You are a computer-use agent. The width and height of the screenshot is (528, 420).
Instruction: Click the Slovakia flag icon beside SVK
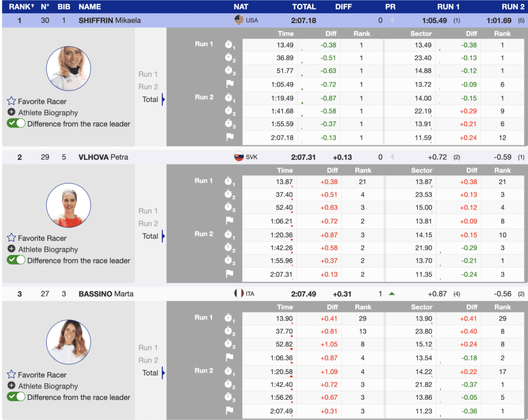pos(239,157)
